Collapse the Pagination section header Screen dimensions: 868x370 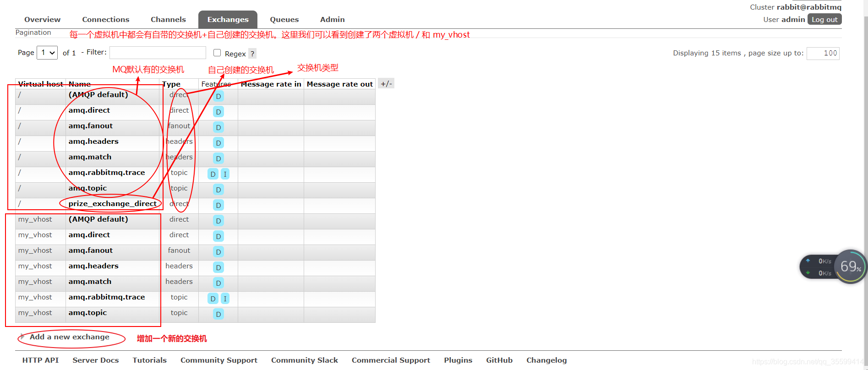point(33,33)
